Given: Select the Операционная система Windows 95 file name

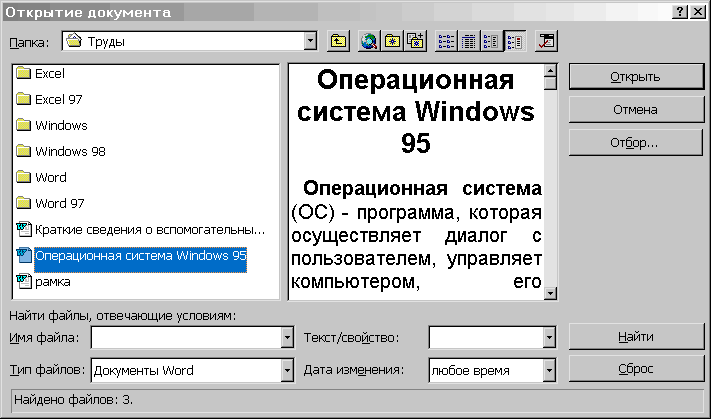Looking at the screenshot, I should click(x=141, y=255).
